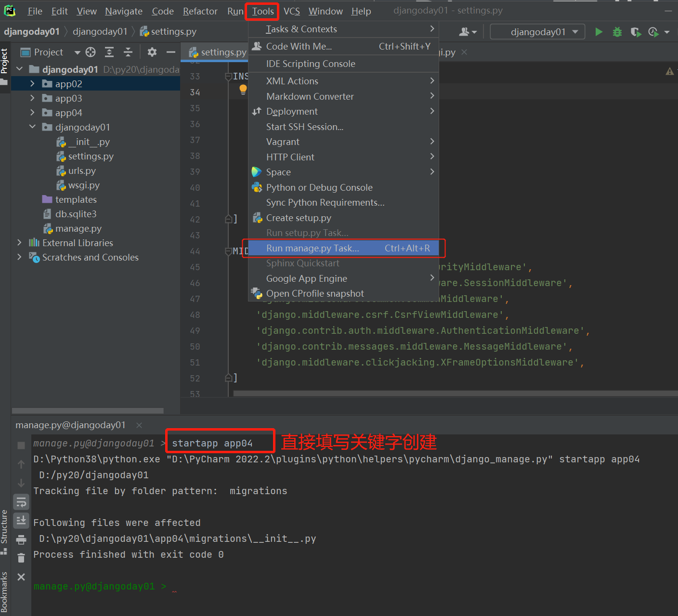This screenshot has height=616, width=678.
Task: Toggle soft-wrap in the console
Action: [21, 502]
